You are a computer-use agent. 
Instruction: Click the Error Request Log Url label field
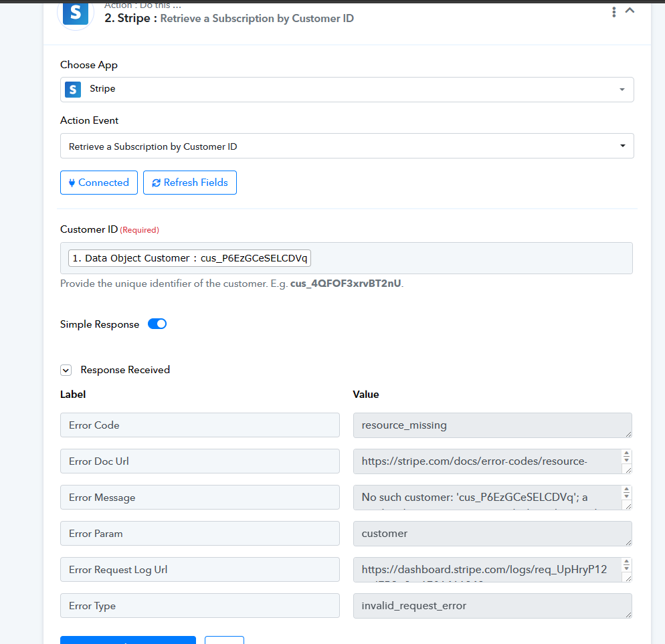point(200,569)
